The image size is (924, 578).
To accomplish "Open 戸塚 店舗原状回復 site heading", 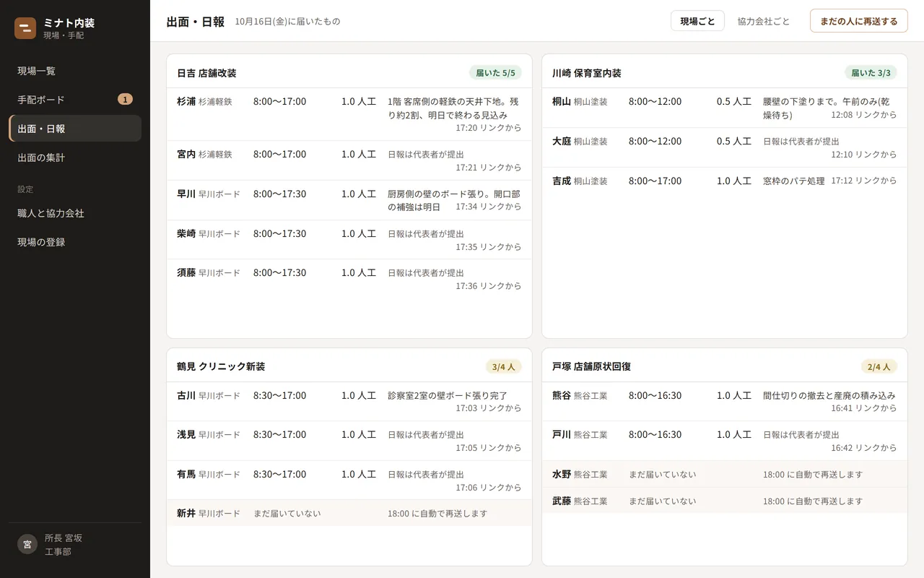I will coord(591,366).
